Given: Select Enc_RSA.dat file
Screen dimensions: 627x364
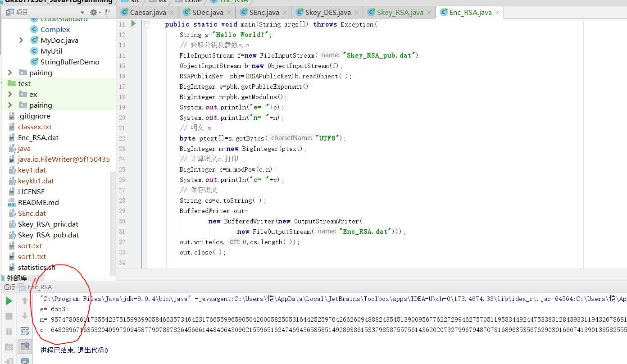Looking at the screenshot, I should (x=38, y=137).
